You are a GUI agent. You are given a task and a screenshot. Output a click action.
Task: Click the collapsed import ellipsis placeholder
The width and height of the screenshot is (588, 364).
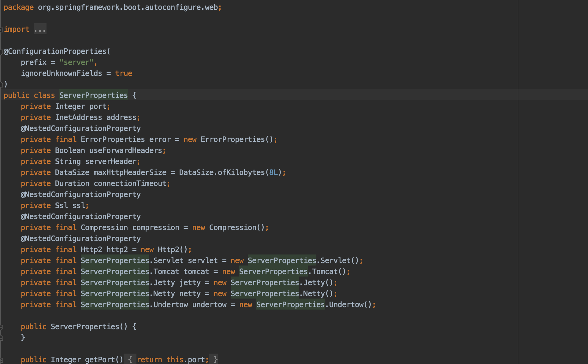click(x=40, y=29)
